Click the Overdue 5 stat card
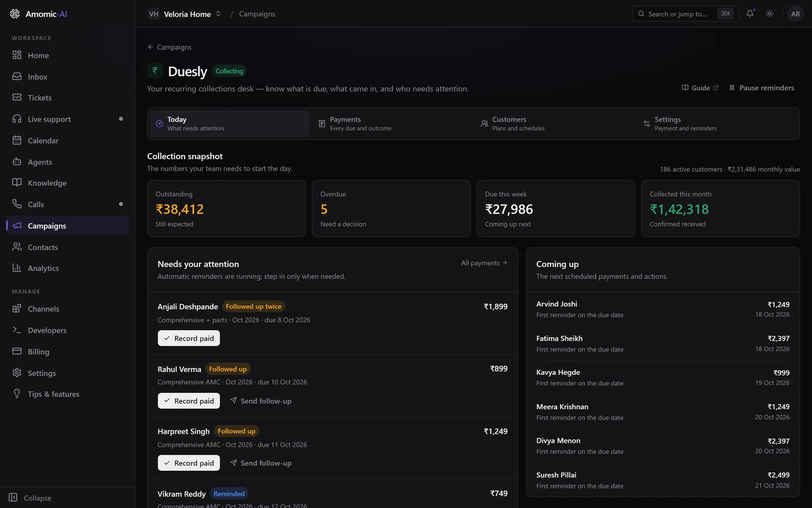Image resolution: width=812 pixels, height=508 pixels. 391,208
